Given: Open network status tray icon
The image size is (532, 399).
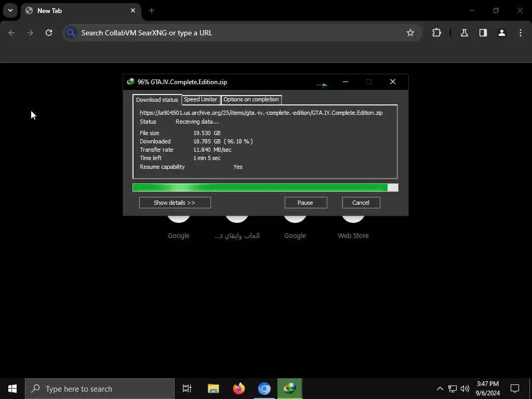Looking at the screenshot, I should pos(453,389).
